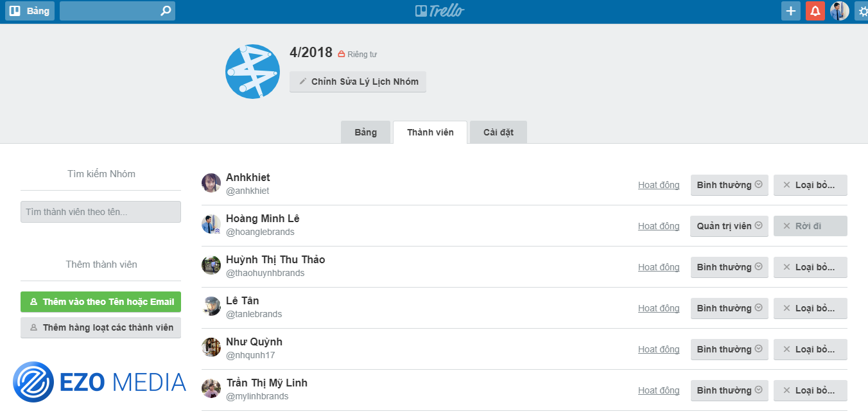Click Loại bỏ button for Huỳnh Thị Thu Thảo
Screen dimensions: 868x416
(810, 267)
